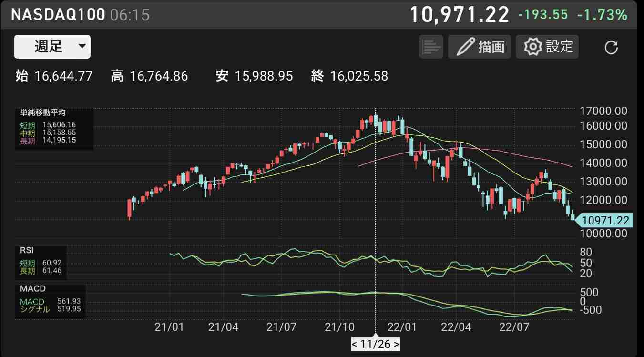Image resolution: width=644 pixels, height=357 pixels.
Task: Click the mid-term moving average value 15,158.55
Action: click(59, 132)
